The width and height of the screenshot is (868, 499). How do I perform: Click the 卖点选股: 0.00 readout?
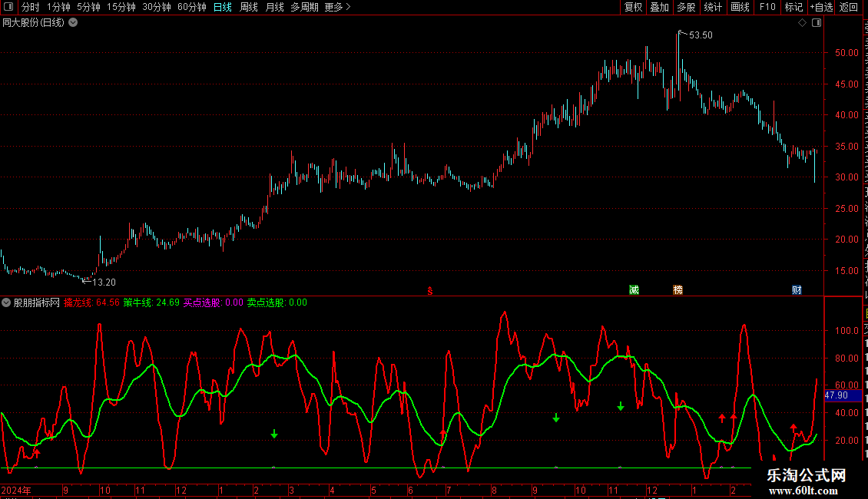[x=277, y=302]
